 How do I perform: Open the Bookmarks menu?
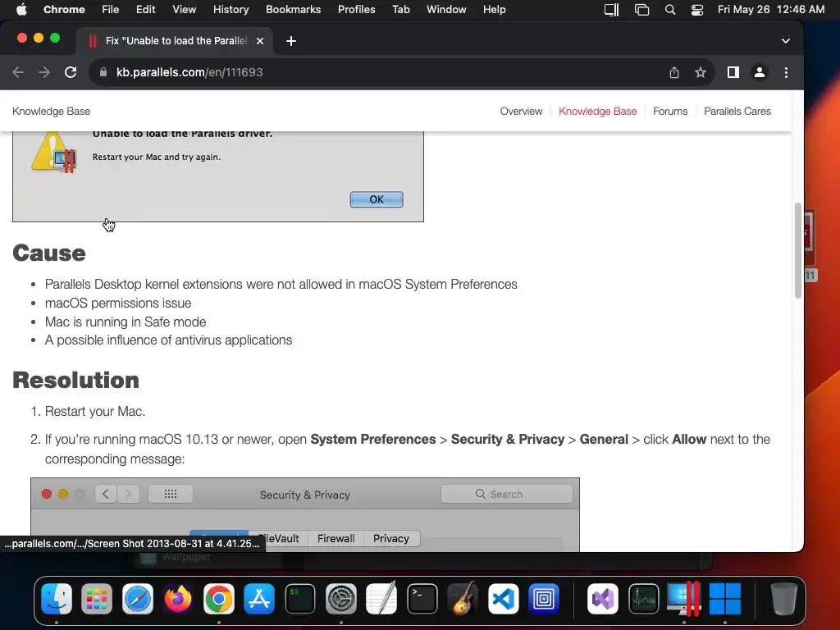[x=293, y=10]
